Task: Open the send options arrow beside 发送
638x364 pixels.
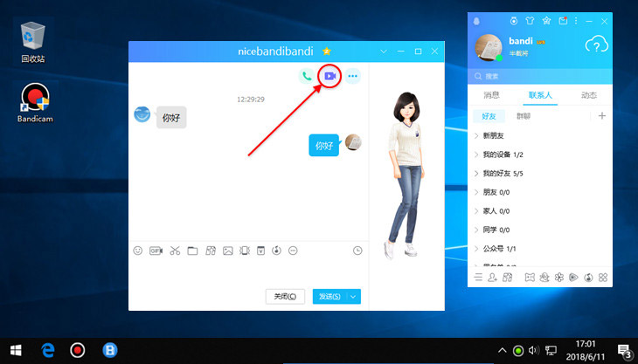Action: point(353,297)
